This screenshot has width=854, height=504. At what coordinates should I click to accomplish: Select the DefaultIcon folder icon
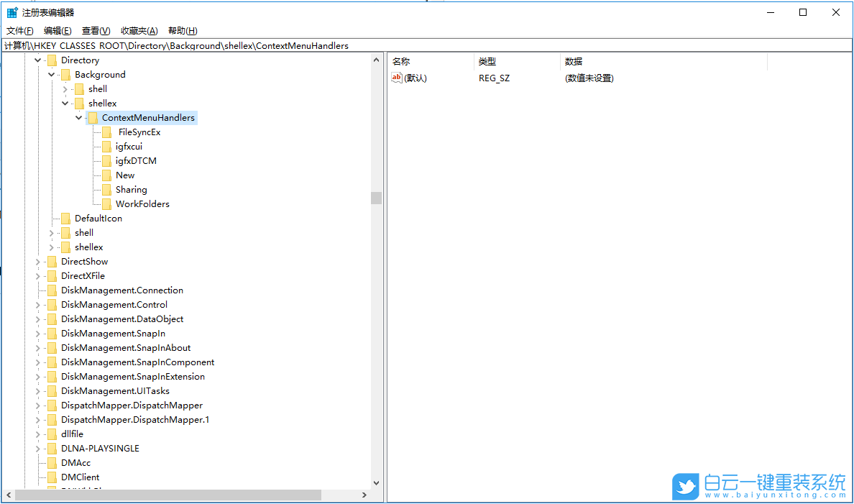65,218
